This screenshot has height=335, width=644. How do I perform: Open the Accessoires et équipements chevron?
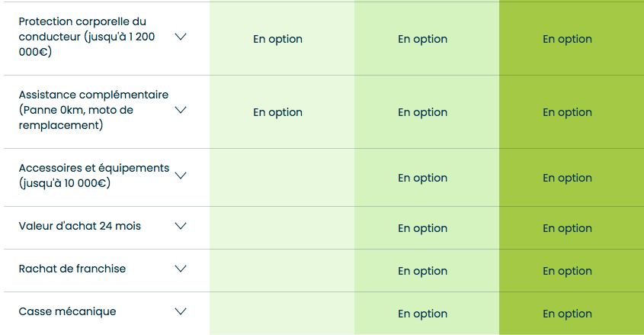tap(181, 176)
